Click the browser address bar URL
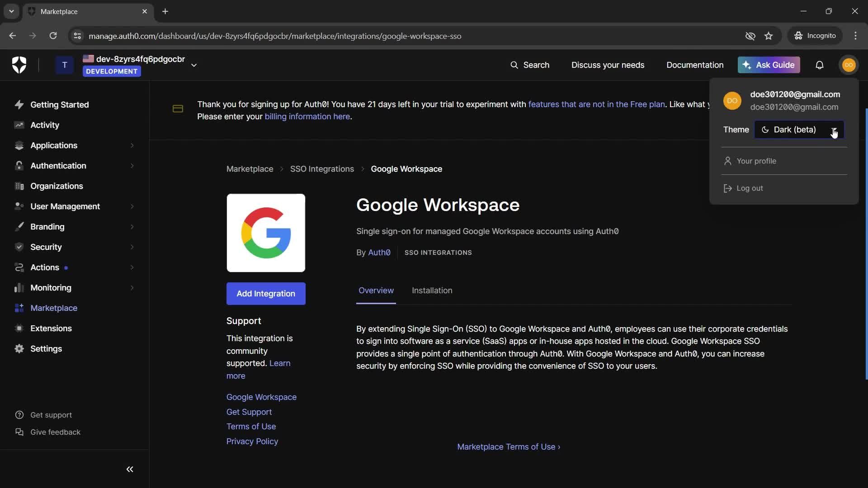This screenshot has width=868, height=488. 275,36
